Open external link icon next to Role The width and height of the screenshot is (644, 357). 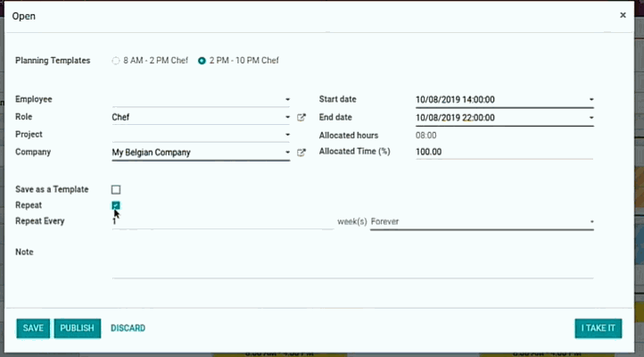point(301,117)
